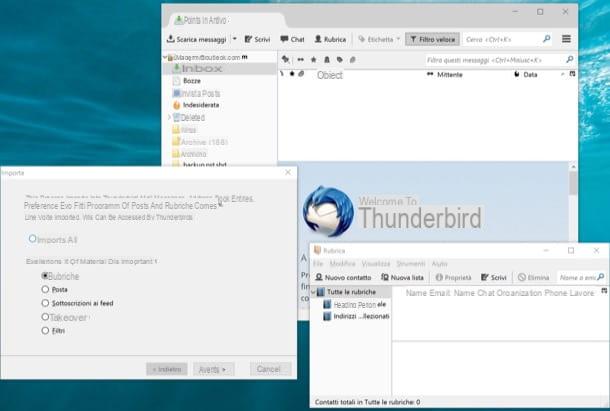Screen dimensions: 610x411
Task: Open File menu in Rubrica window
Action: (318, 264)
